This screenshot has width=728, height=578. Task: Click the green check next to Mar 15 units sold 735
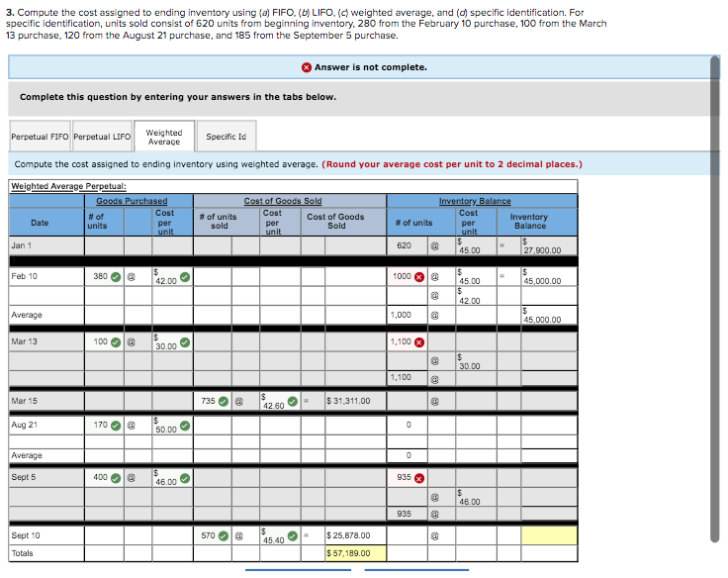pos(224,402)
